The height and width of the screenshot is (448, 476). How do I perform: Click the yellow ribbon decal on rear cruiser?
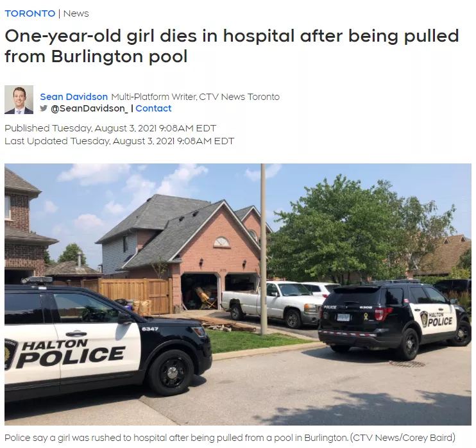(366, 317)
